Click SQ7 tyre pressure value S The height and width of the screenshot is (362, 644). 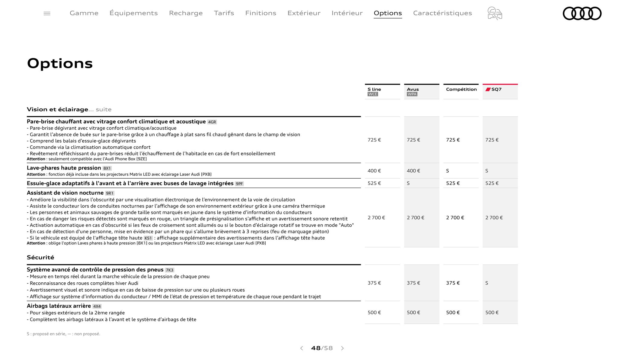coord(487,283)
